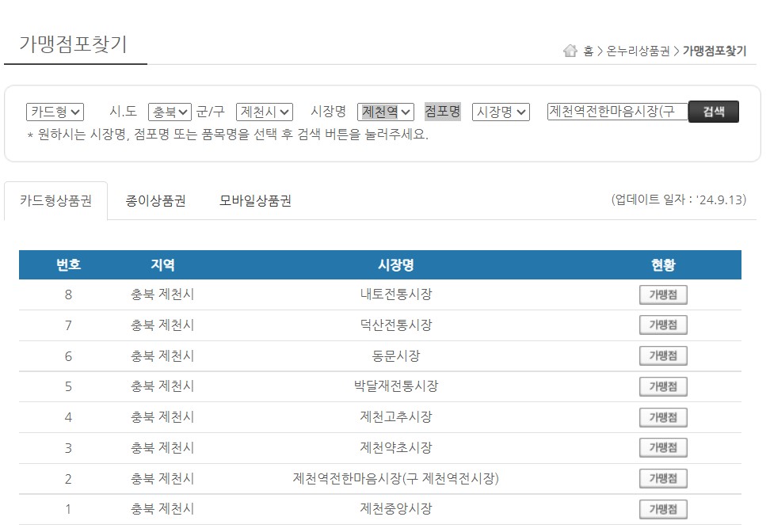Click row number 8 cell

pos(68,294)
